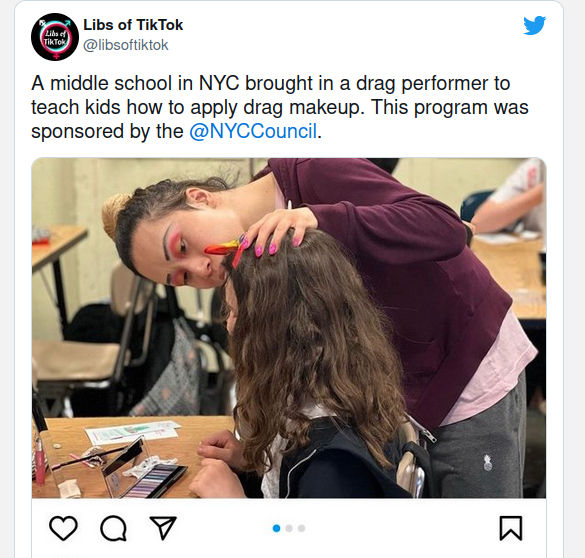Visit the @libsoftiktok handle link

[126, 45]
